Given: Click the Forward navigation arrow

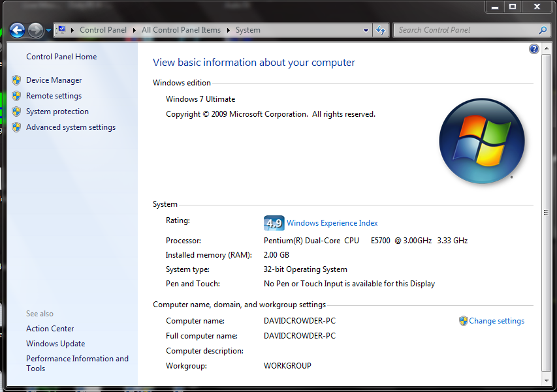Looking at the screenshot, I should [x=35, y=30].
